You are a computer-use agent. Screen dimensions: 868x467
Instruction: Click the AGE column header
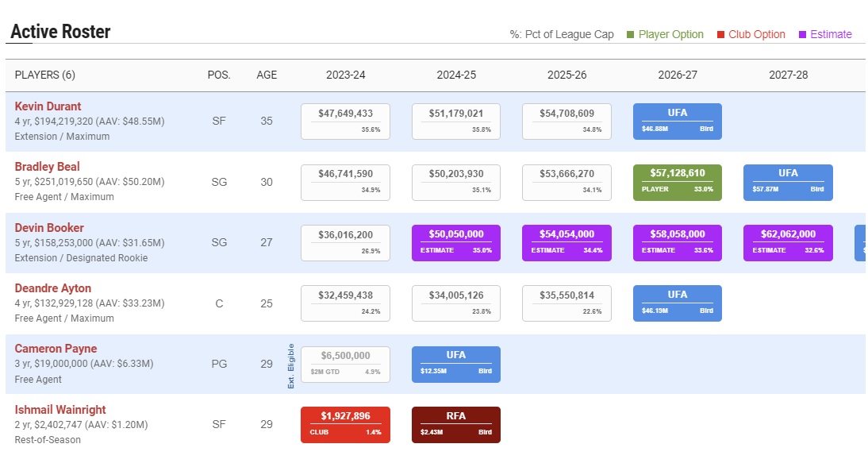(x=267, y=75)
